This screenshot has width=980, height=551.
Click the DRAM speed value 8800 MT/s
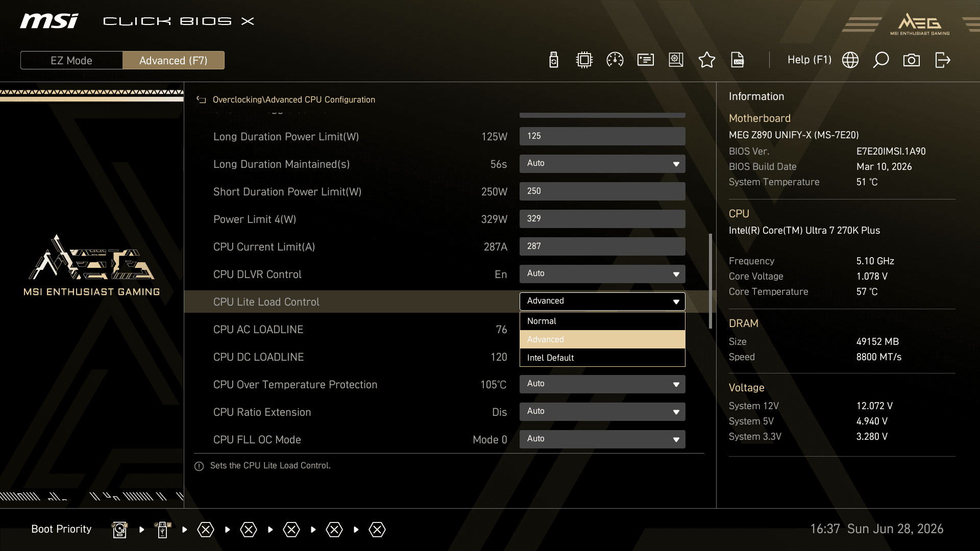pyautogui.click(x=879, y=357)
